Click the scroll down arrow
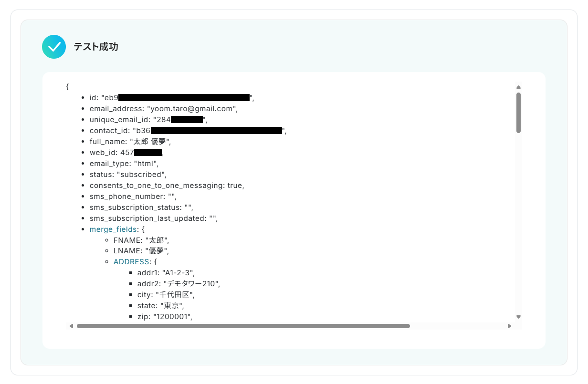This screenshot has height=384, width=588. point(518,317)
